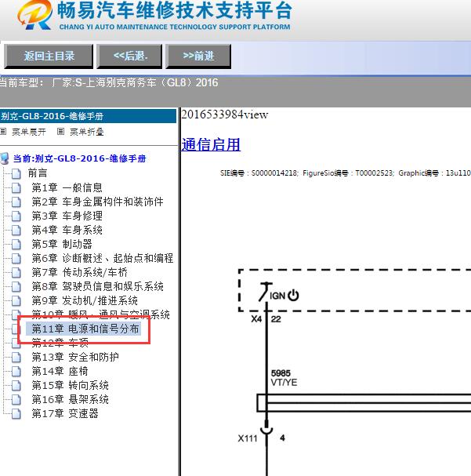Click the 返回主目录 button
The width and height of the screenshot is (471, 476).
(49, 56)
